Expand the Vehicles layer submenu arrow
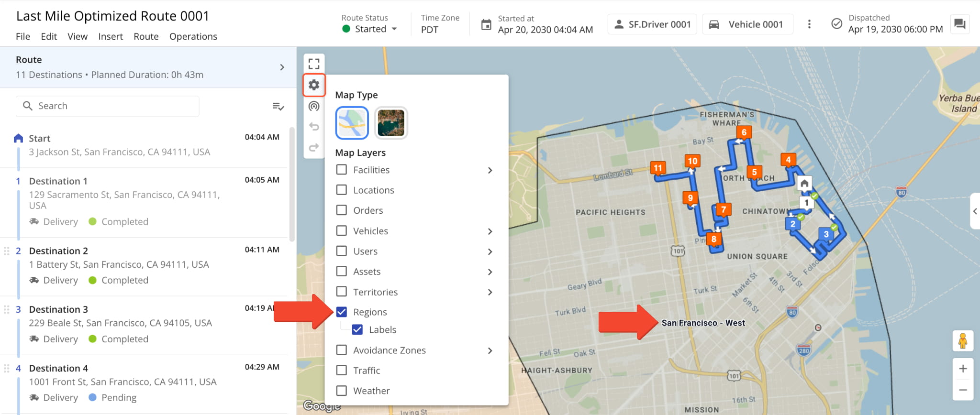 490,231
